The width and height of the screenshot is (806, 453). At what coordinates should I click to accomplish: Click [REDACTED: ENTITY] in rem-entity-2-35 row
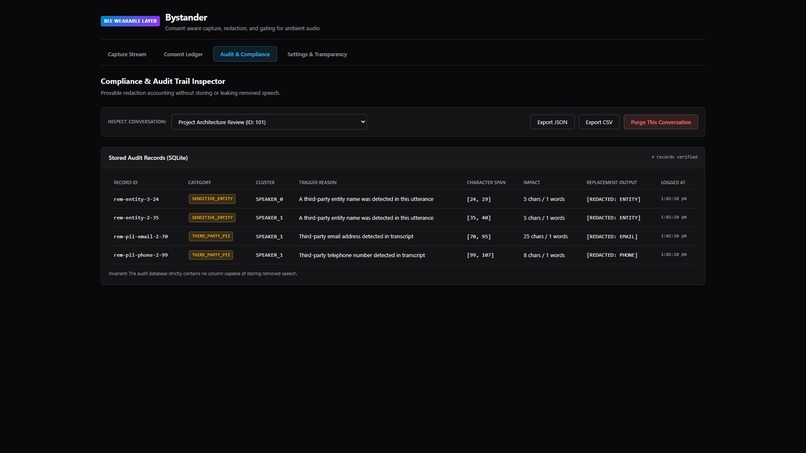613,218
